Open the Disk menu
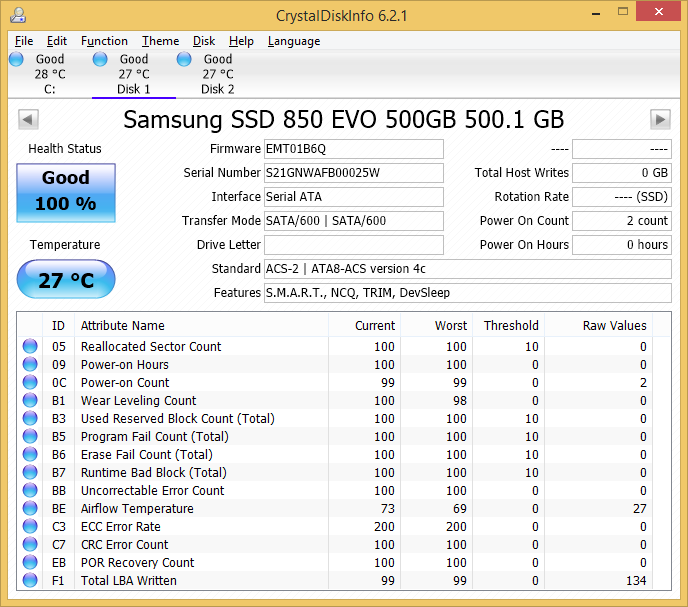688x607 pixels. tap(204, 41)
